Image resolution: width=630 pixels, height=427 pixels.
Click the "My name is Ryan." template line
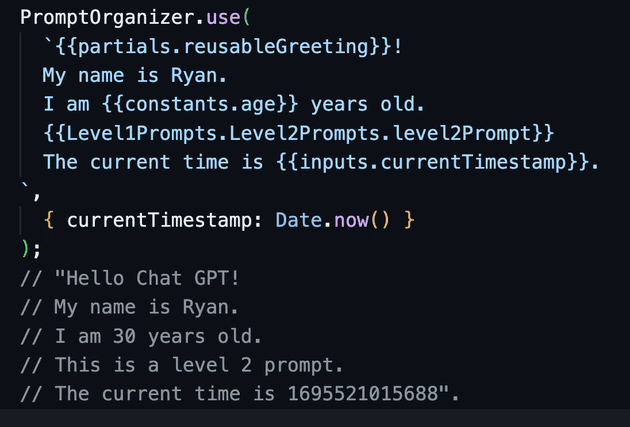(x=135, y=76)
